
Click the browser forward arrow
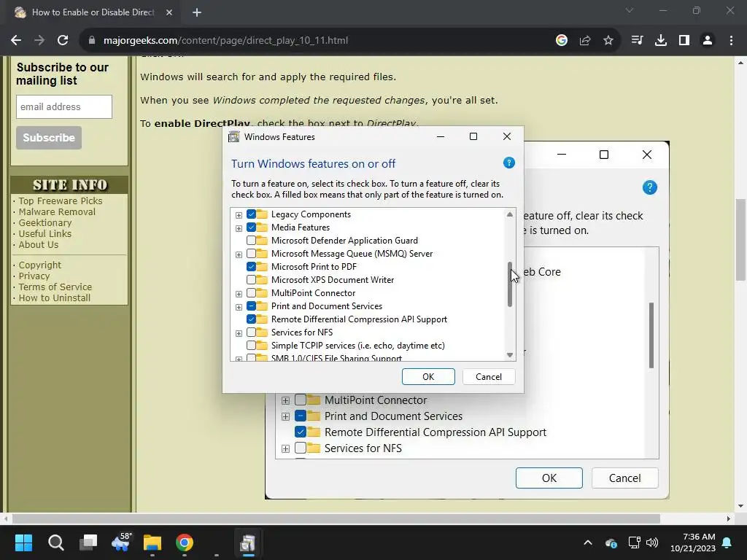click(x=39, y=41)
